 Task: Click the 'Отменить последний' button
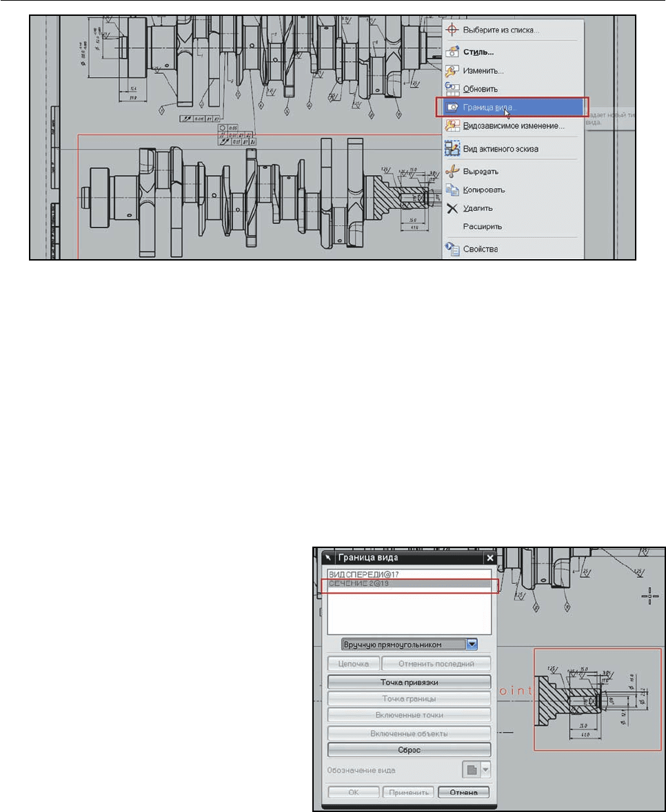pyautogui.click(x=436, y=663)
